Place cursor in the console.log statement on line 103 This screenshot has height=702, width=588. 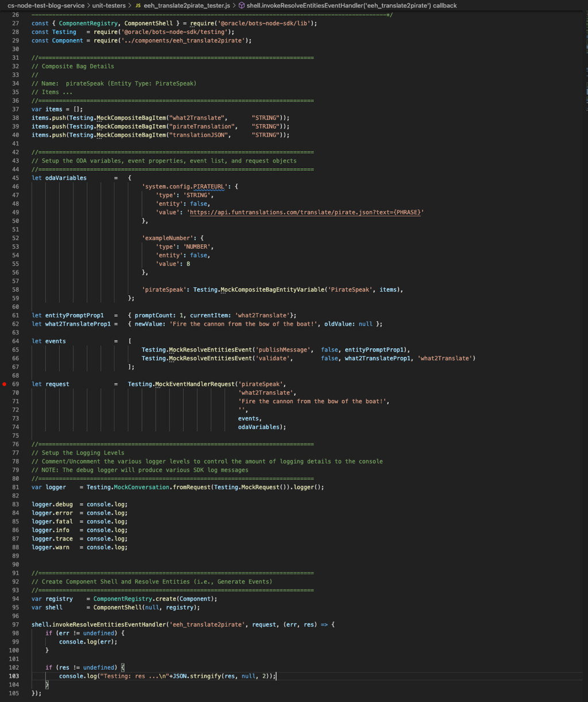tap(167, 676)
